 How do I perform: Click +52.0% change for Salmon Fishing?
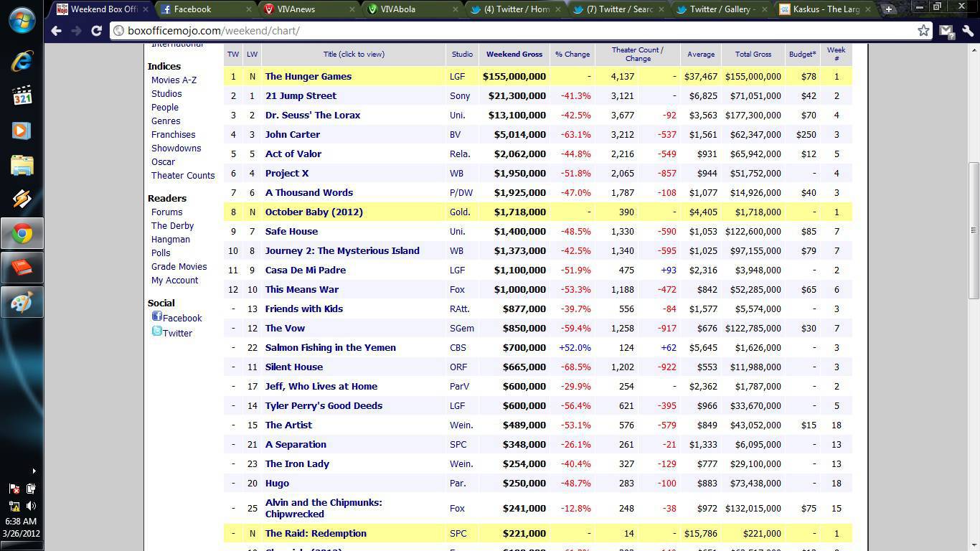click(575, 347)
